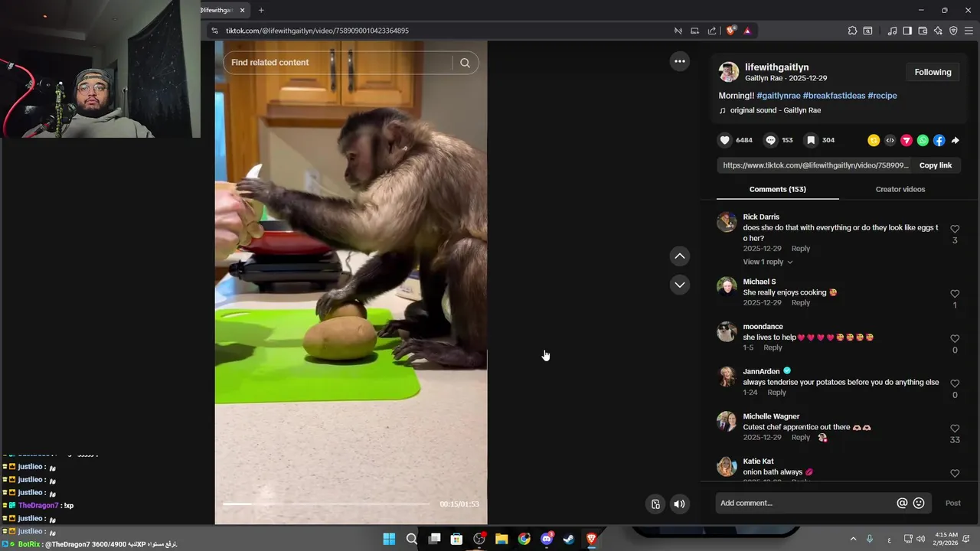Get the embed code via the embed icon
This screenshot has width=980, height=551.
[890, 140]
